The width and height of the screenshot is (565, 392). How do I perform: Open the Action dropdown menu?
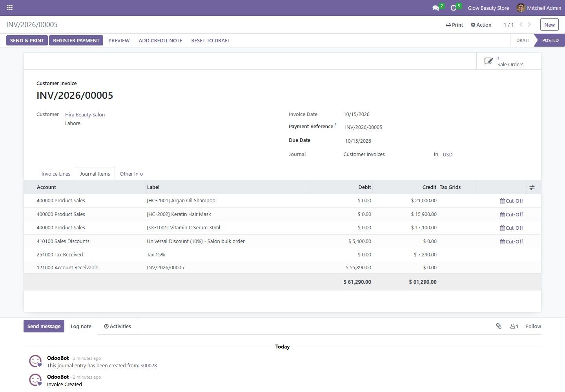[x=481, y=25]
